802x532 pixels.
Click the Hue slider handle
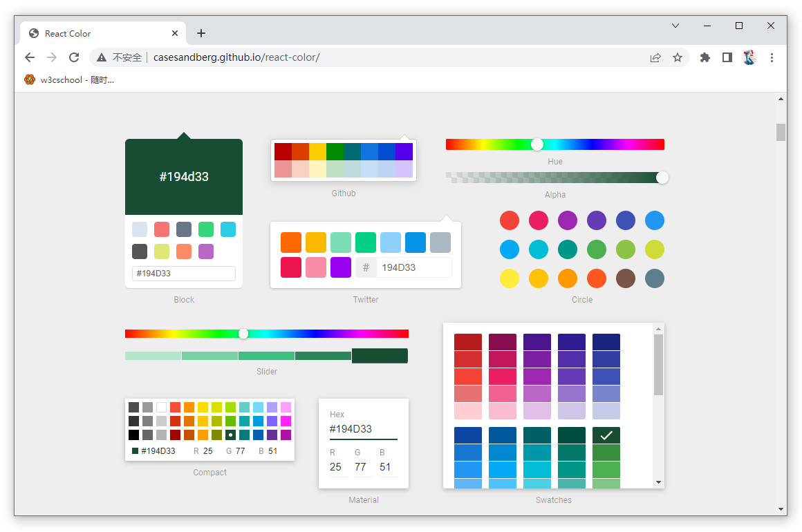pyautogui.click(x=537, y=144)
